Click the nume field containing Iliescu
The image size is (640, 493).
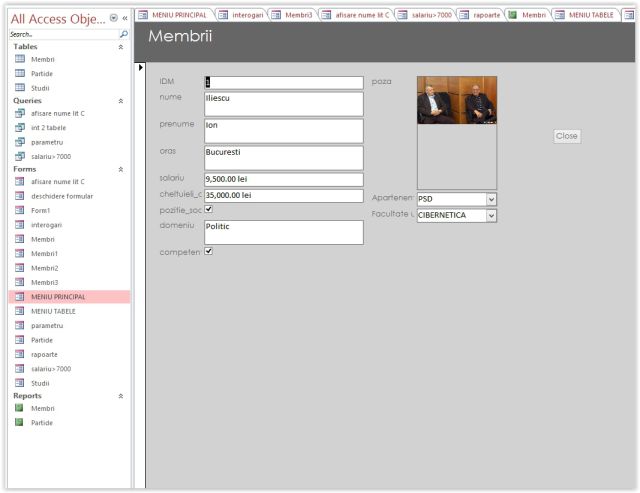click(284, 104)
